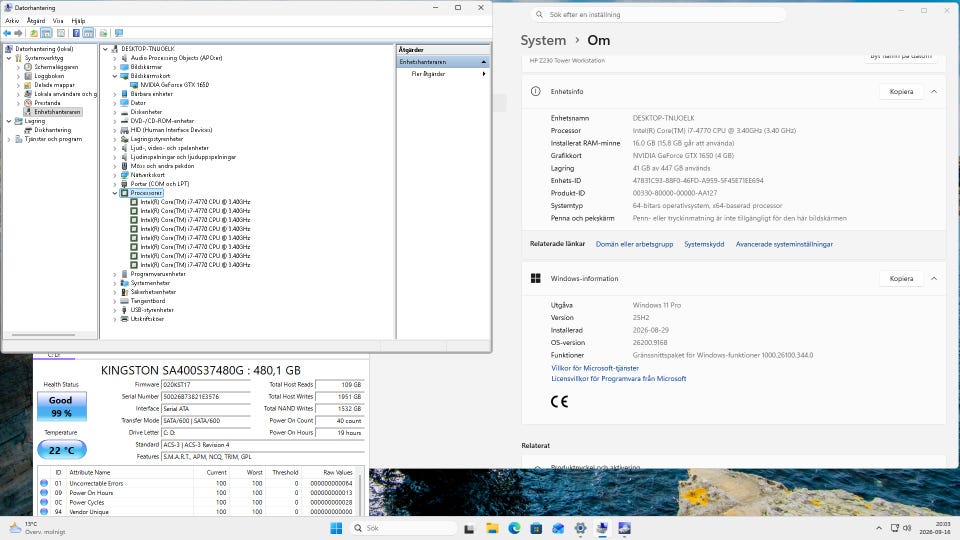Collapse the Enhetsinfo section chevron
Viewport: 960px width, 540px height.
pos(934,91)
